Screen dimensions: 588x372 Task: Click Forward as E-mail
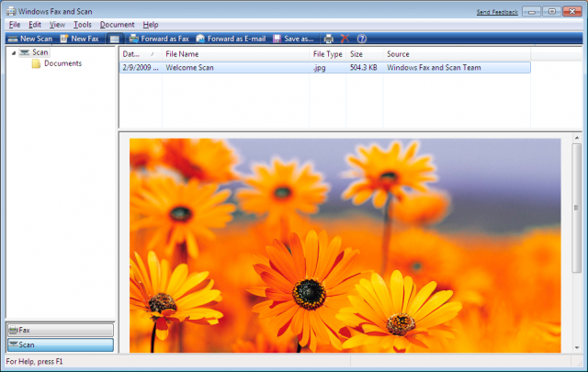point(231,39)
